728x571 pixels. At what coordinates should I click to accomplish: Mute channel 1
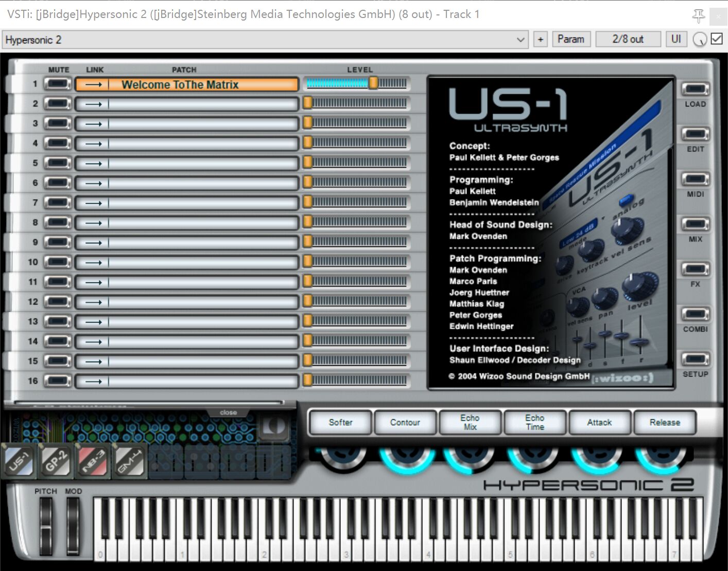pyautogui.click(x=58, y=84)
